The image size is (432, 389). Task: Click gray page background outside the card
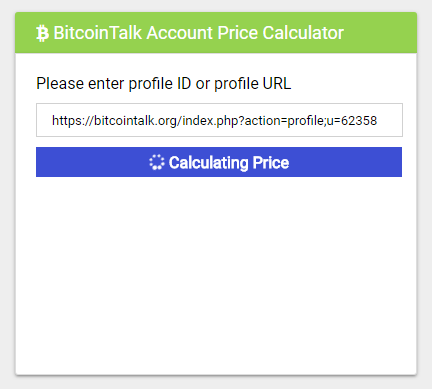7,200
